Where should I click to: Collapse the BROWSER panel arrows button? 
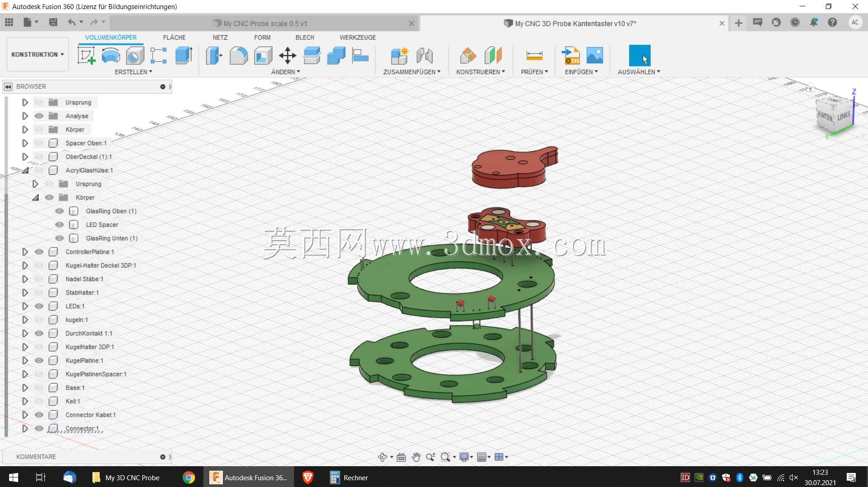pyautogui.click(x=8, y=86)
